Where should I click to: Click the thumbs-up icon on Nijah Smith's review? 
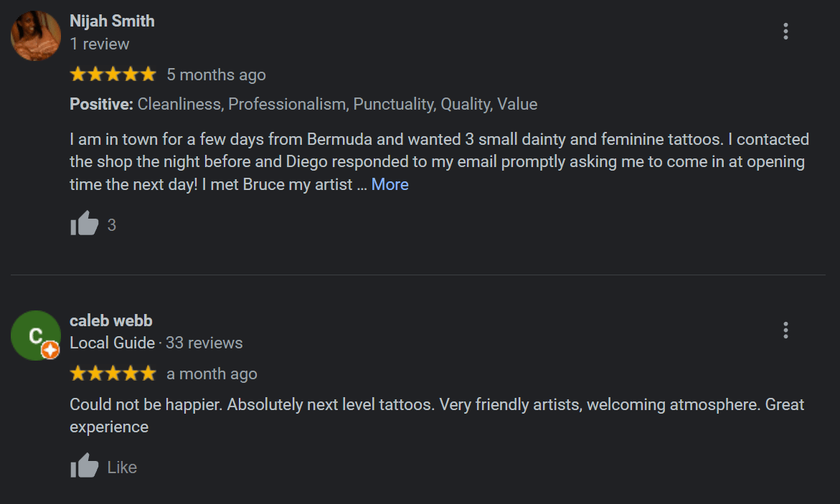click(85, 224)
